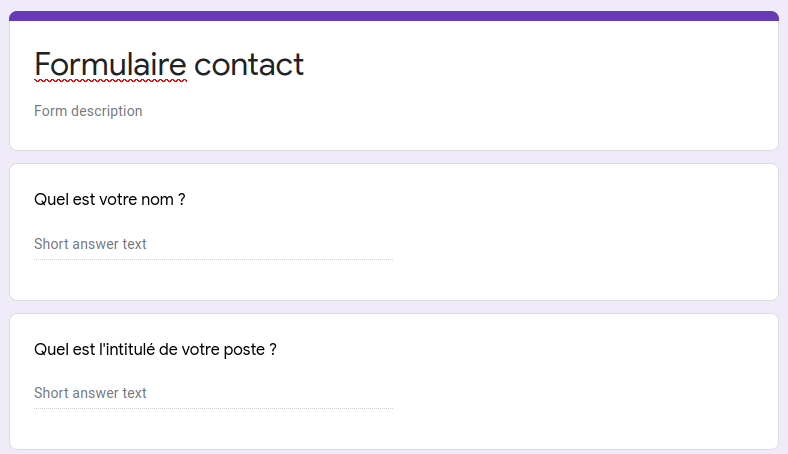Image resolution: width=788 pixels, height=454 pixels.
Task: Select the poste question card's blank right area
Action: pos(600,382)
